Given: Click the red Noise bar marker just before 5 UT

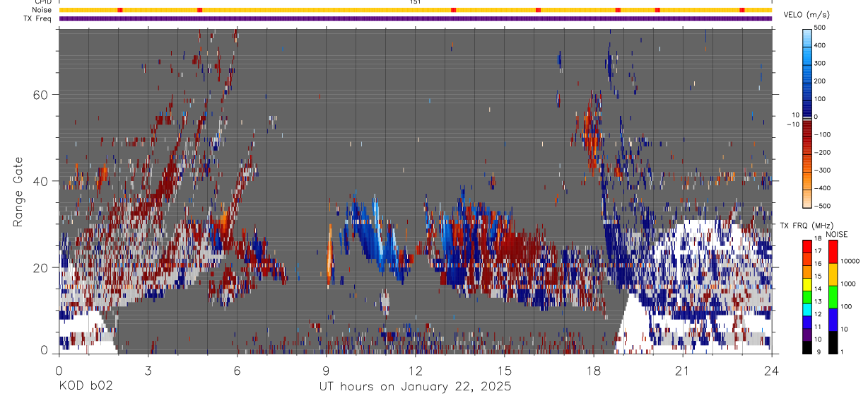Looking at the screenshot, I should pos(200,10).
